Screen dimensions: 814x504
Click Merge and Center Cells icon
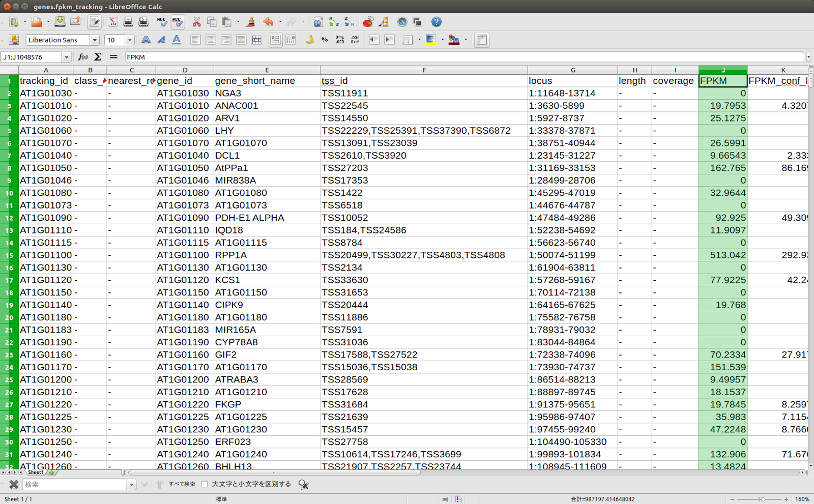pyautogui.click(x=257, y=40)
